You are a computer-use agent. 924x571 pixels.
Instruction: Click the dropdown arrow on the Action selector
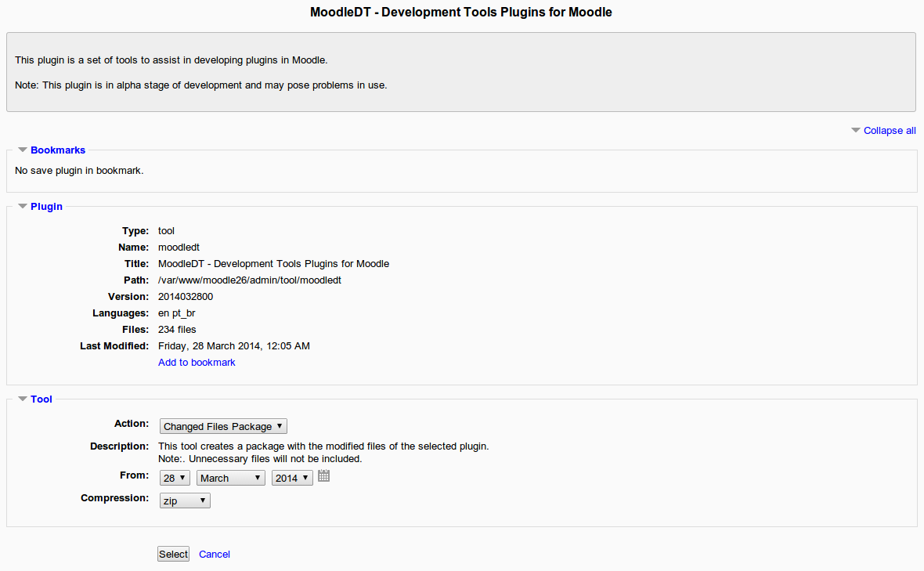pyautogui.click(x=279, y=425)
